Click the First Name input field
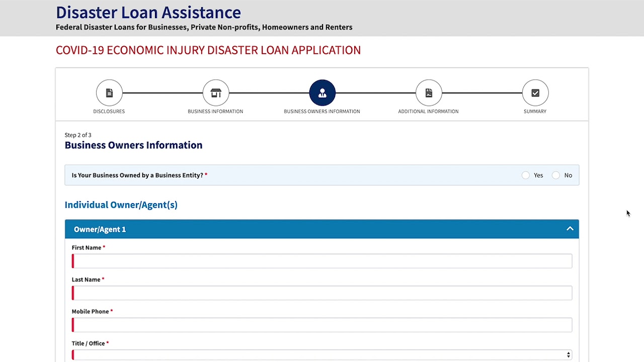Image resolution: width=644 pixels, height=362 pixels. coord(322,261)
